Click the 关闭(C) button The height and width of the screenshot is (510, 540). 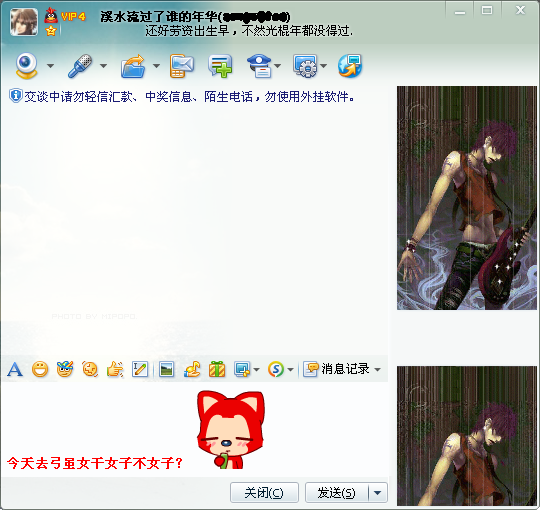(264, 492)
